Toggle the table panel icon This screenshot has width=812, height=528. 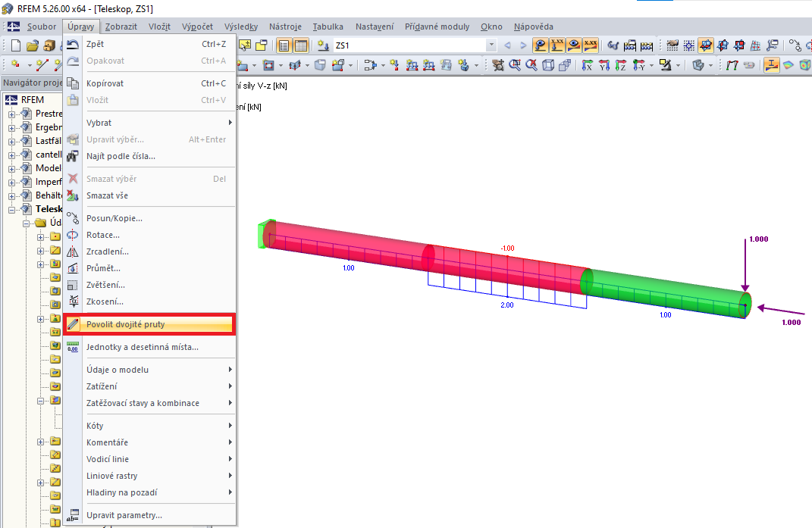click(x=301, y=45)
